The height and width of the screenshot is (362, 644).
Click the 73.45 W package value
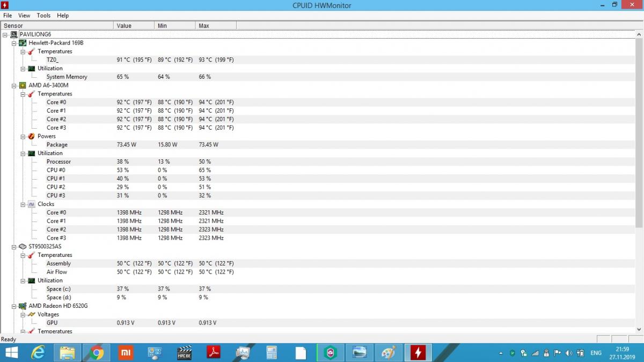pyautogui.click(x=127, y=145)
